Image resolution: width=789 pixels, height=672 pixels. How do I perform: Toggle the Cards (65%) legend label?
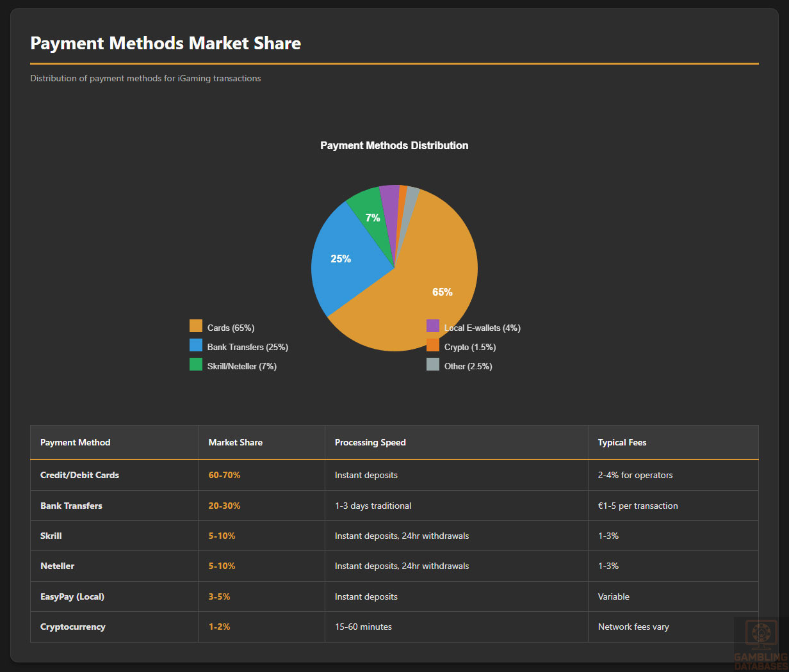[x=231, y=328]
